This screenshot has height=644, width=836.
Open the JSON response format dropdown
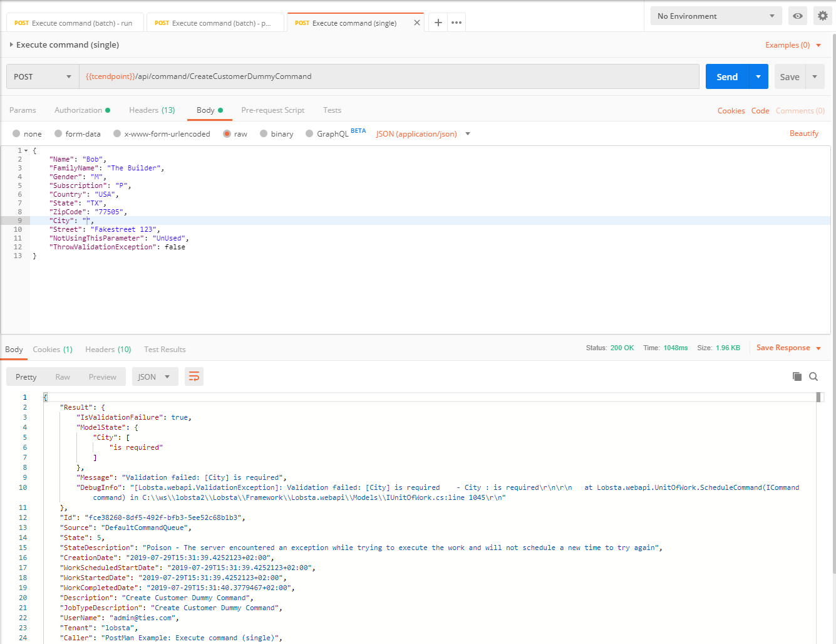[154, 377]
